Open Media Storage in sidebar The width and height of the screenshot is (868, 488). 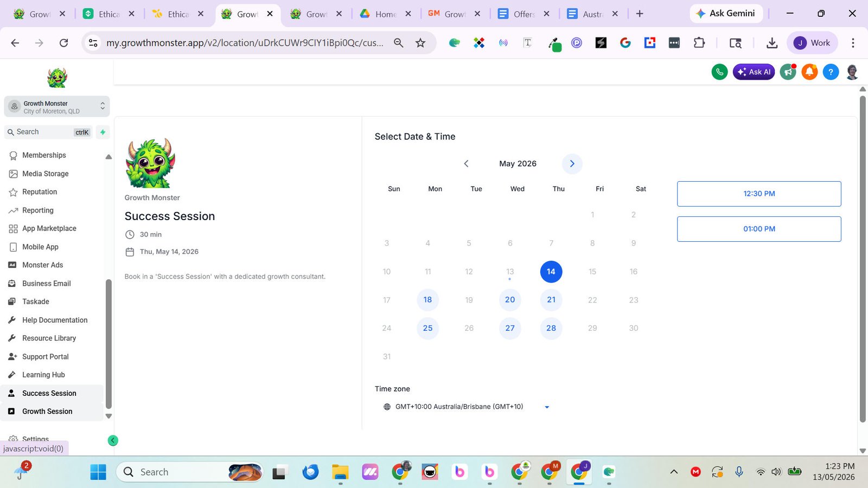45,174
